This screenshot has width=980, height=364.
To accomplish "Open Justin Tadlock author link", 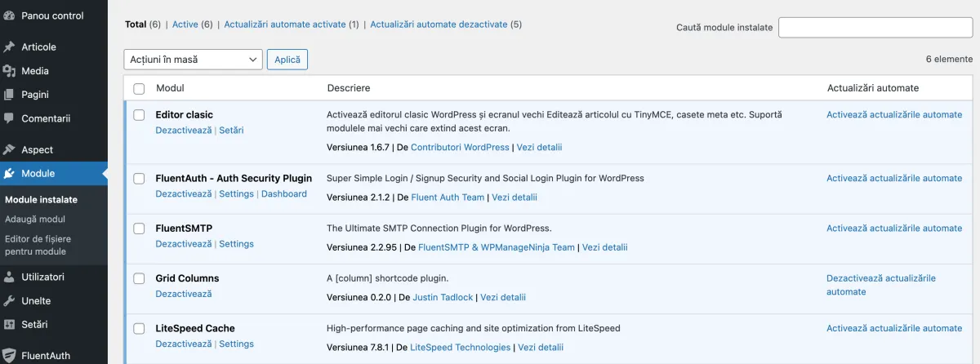I will 443,298.
